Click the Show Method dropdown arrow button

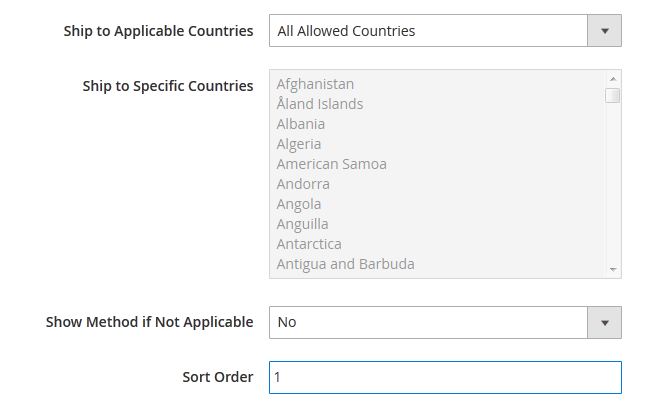pyautogui.click(x=604, y=322)
